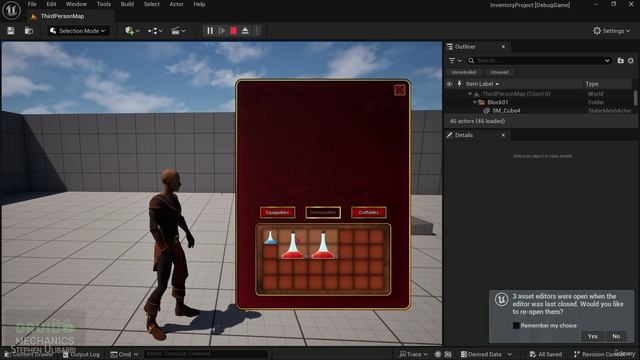Sort by Type column header
Image resolution: width=640 pixels, height=360 pixels.
tap(592, 84)
